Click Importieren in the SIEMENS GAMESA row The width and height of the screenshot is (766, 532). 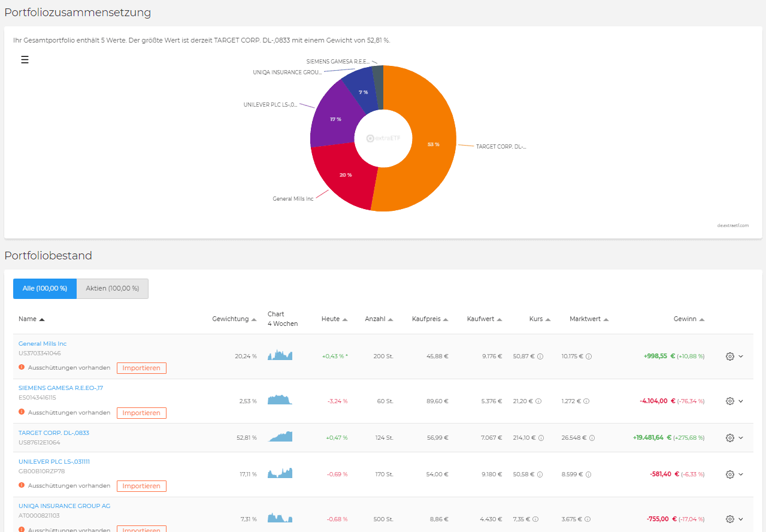(x=141, y=413)
